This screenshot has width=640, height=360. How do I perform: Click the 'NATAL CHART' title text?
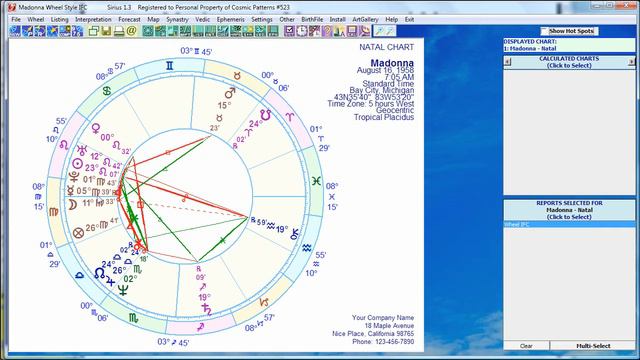tap(386, 47)
